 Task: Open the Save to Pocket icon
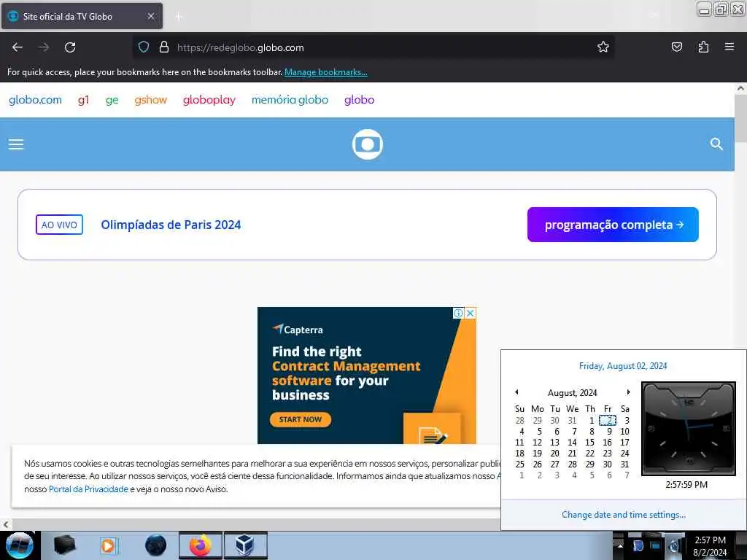(x=676, y=47)
